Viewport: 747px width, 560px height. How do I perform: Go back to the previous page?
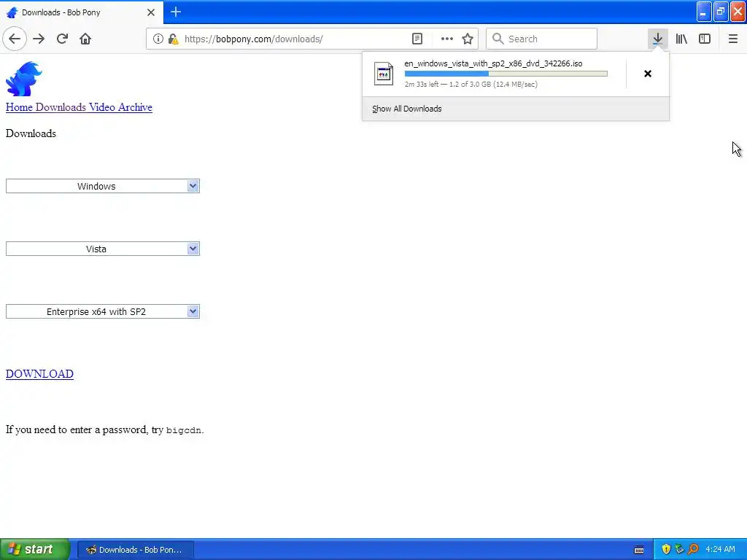click(x=15, y=39)
